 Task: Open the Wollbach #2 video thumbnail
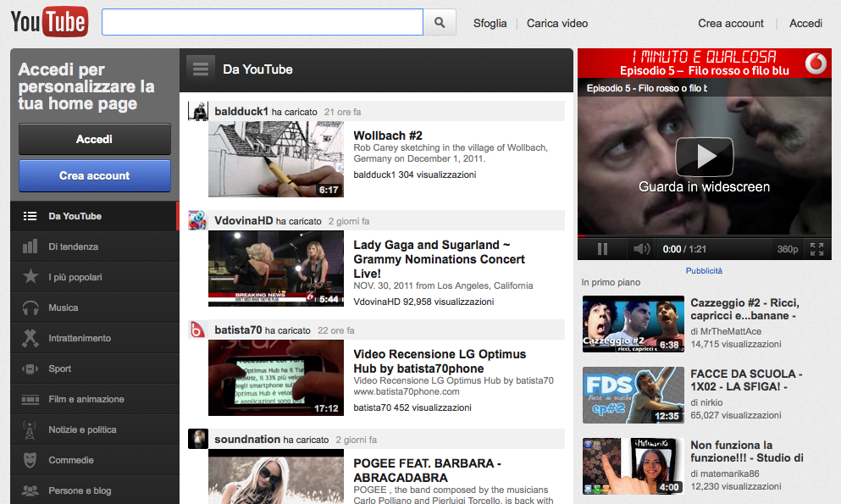(x=276, y=159)
